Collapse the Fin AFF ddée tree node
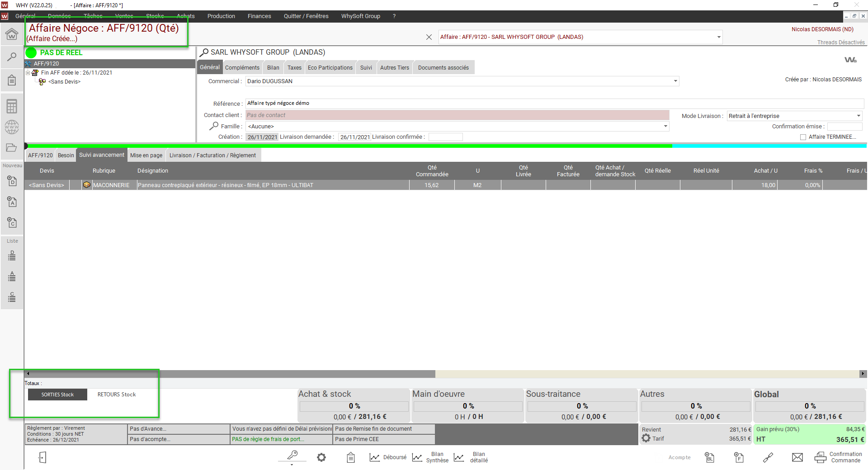868x470 pixels. (x=28, y=72)
